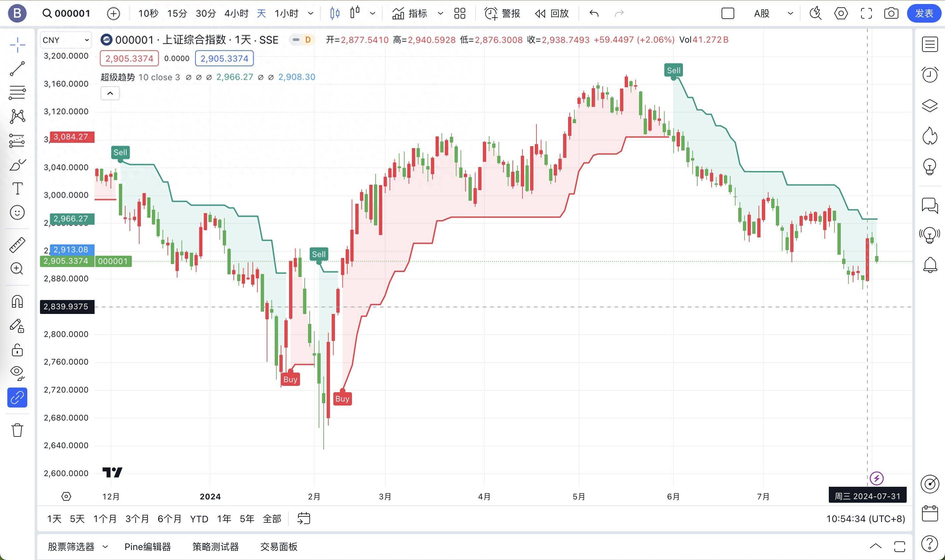The image size is (945, 560).
Task: Open the object tree layers panel
Action: (x=930, y=105)
